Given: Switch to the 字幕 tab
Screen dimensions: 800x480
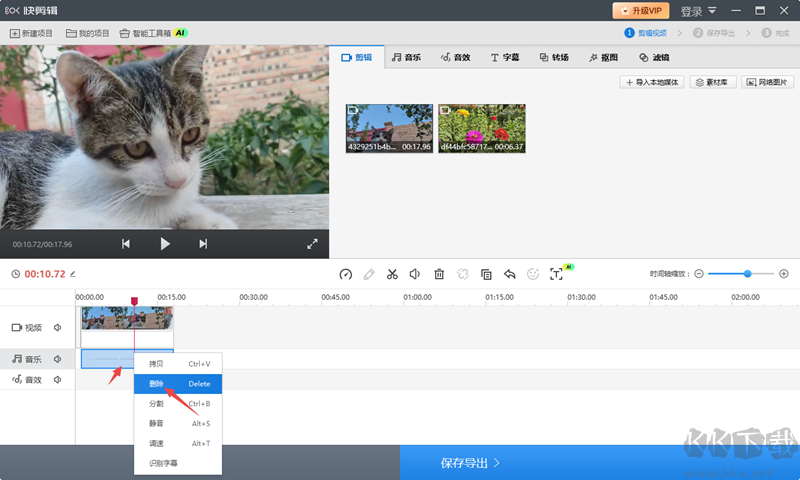Looking at the screenshot, I should [508, 58].
